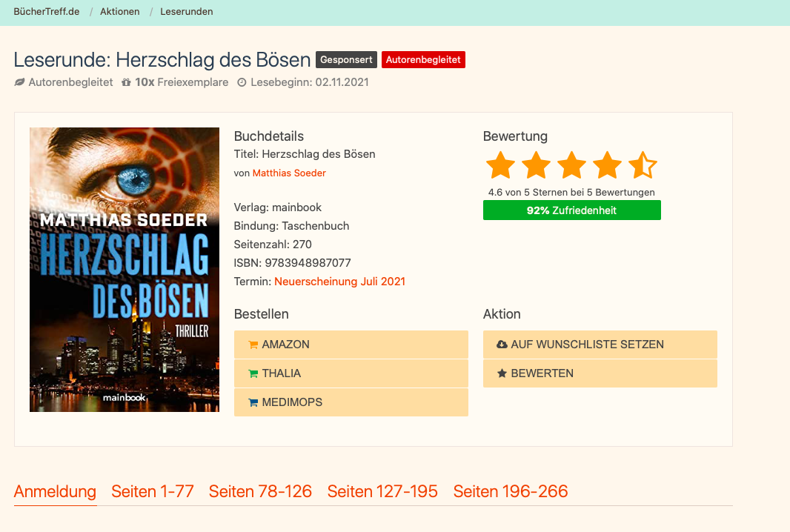This screenshot has height=532, width=790.
Task: Click the Bindung: Taschenbuch text
Action: [291, 226]
